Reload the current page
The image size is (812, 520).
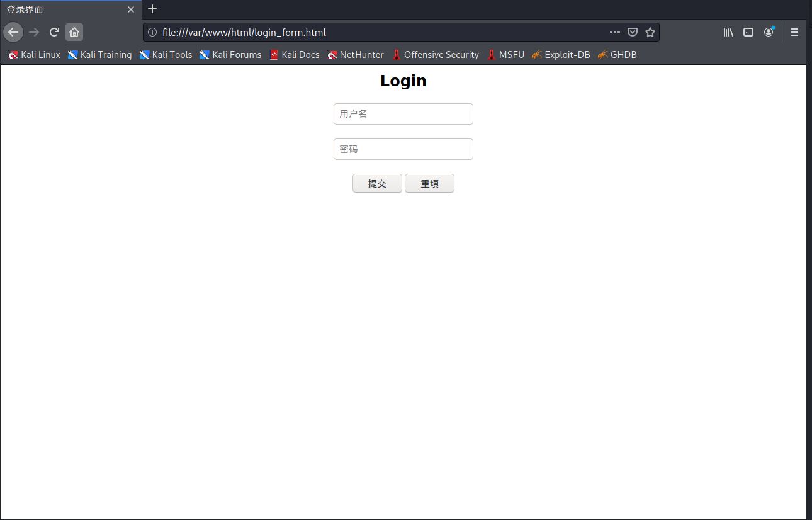pos(54,32)
